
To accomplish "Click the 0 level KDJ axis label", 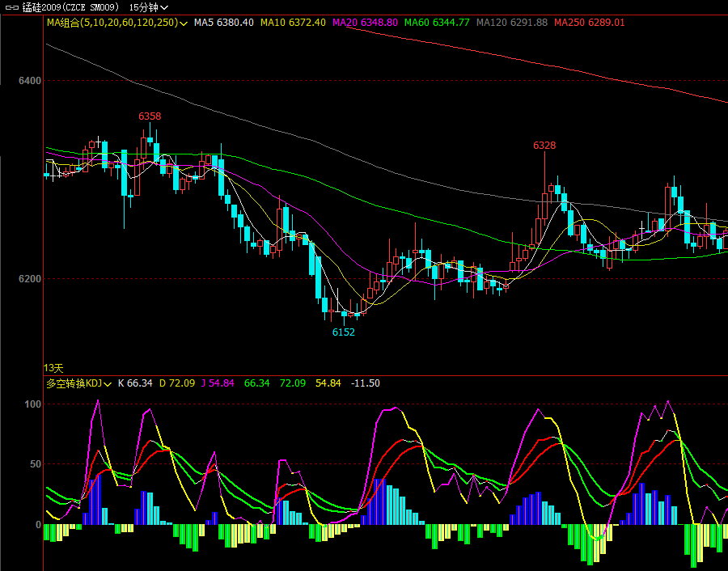I will point(39,525).
